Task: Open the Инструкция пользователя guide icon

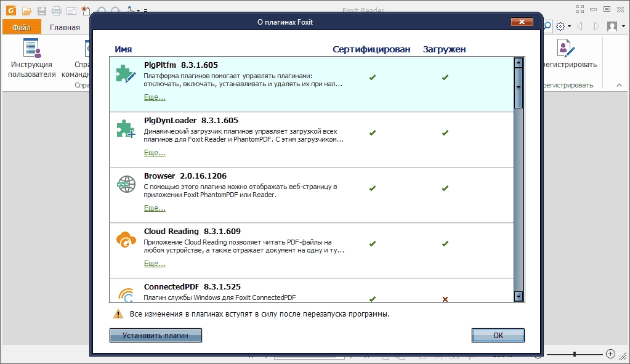Action: pos(32,48)
